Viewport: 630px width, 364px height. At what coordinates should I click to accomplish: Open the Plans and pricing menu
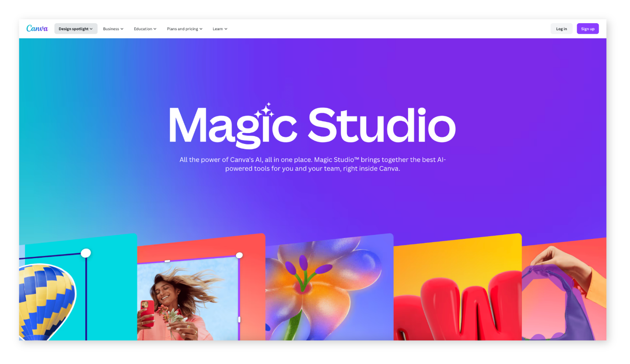click(184, 29)
